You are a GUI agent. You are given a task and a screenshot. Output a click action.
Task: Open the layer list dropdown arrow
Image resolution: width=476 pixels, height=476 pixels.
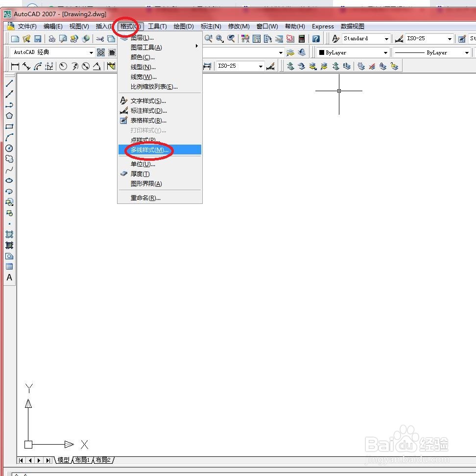pos(281,52)
